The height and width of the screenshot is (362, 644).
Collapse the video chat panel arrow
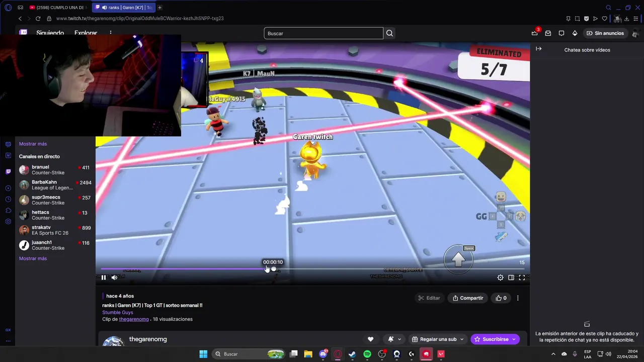tap(538, 49)
